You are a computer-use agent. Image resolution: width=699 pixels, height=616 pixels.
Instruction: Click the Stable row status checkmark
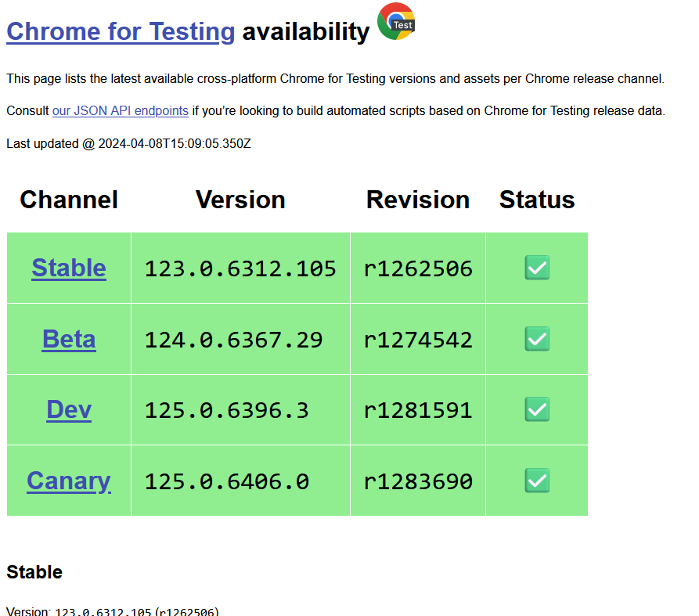click(x=537, y=268)
